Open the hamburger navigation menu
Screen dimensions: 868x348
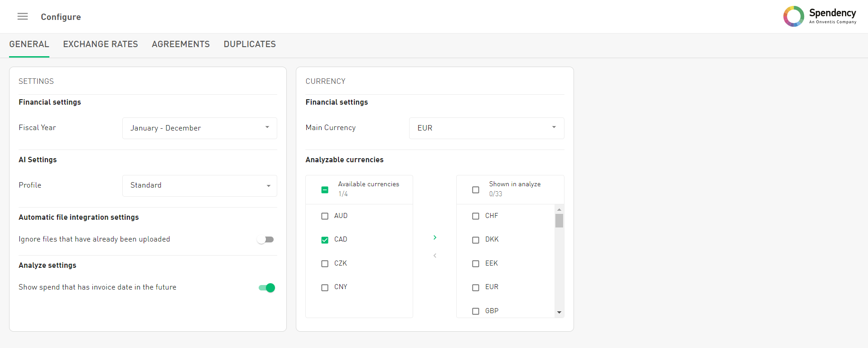pos(23,17)
